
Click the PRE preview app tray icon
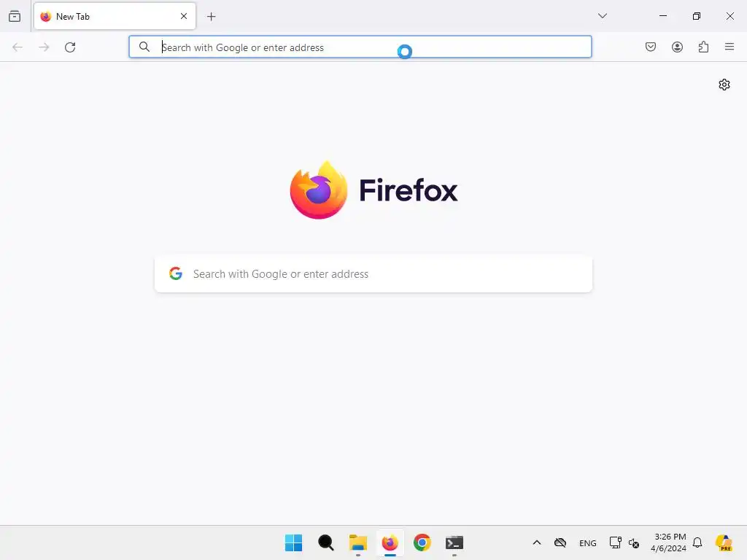(x=724, y=542)
